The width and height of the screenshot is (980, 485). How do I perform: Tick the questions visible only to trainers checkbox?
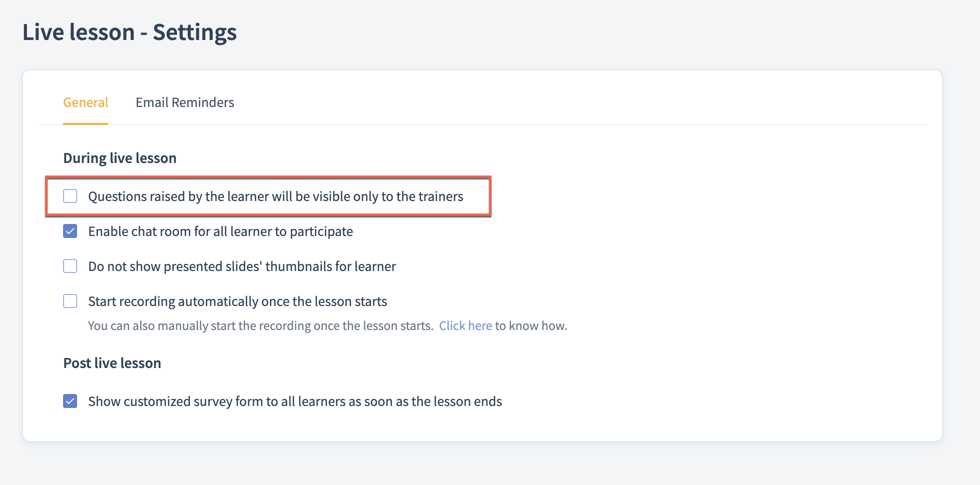(x=70, y=196)
